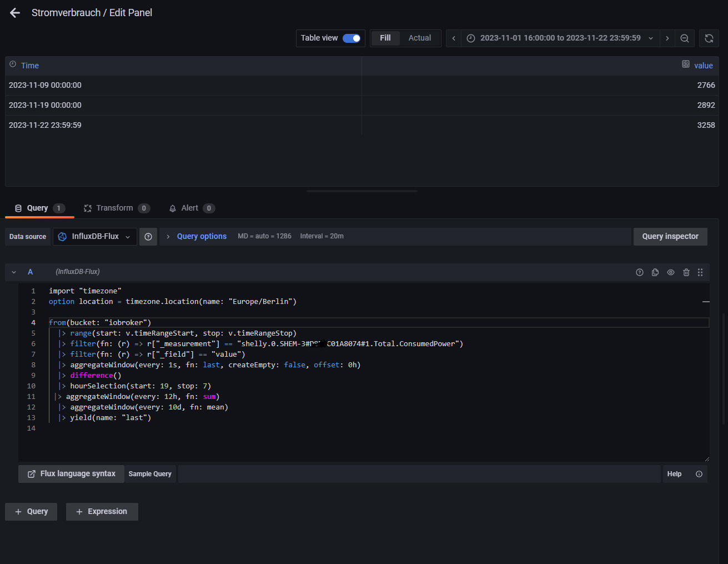Click the InfluxDB logo in data source picker
This screenshot has height=564, width=728.
point(63,237)
